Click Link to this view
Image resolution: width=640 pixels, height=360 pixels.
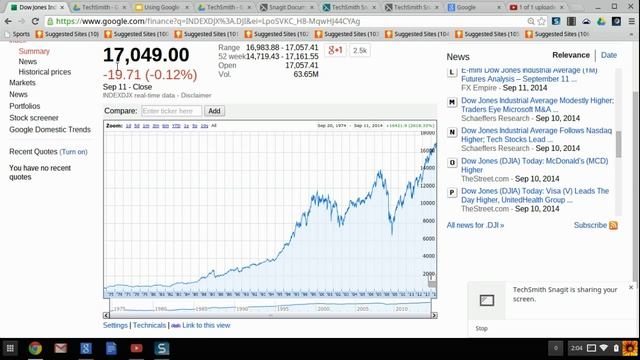click(206, 325)
